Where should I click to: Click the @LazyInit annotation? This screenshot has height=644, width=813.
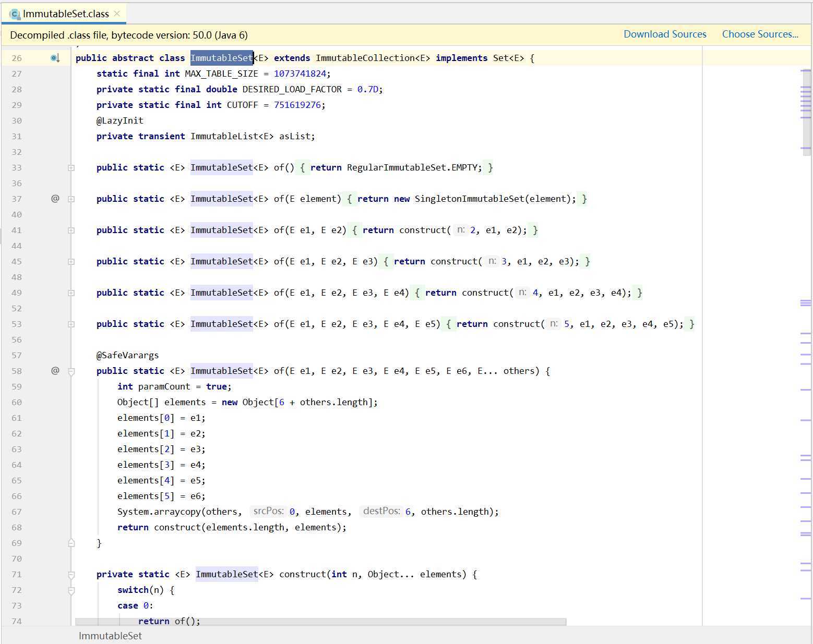(x=119, y=120)
